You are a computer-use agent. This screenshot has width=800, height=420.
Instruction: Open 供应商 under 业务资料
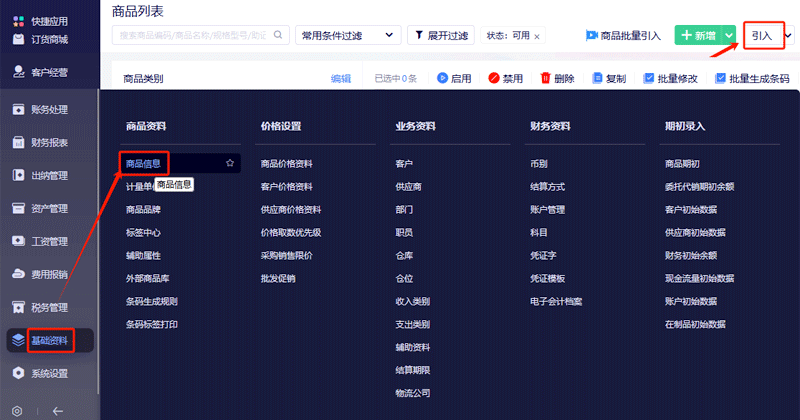click(x=409, y=186)
